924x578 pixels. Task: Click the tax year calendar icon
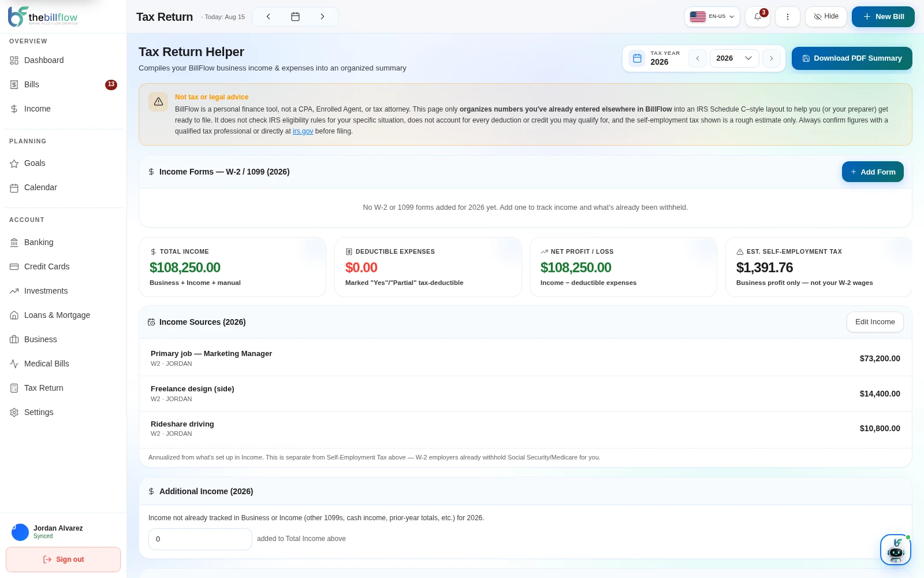(x=637, y=58)
